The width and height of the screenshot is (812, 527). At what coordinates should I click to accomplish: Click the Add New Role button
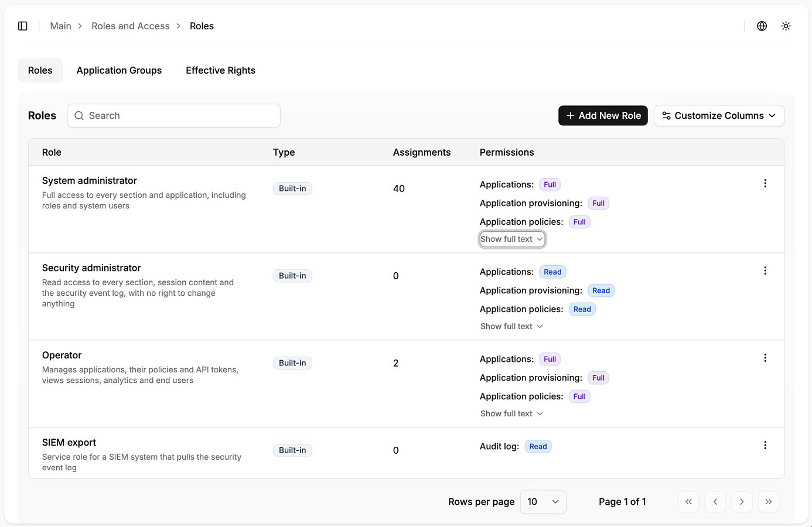click(x=603, y=115)
